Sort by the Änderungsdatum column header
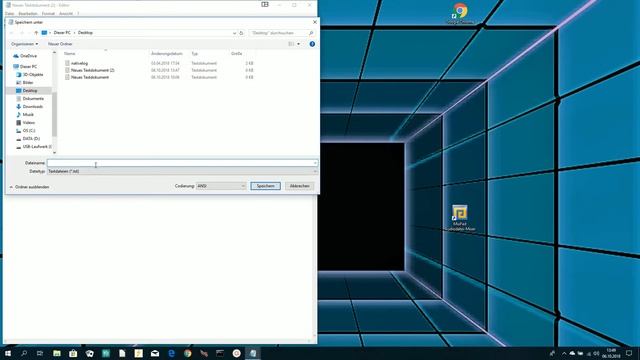Screen dimensions: 640x360 (167, 54)
